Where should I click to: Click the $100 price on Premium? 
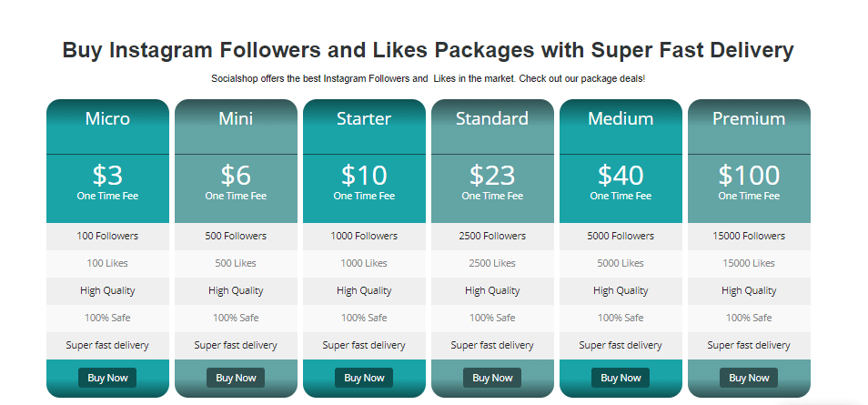[x=749, y=175]
